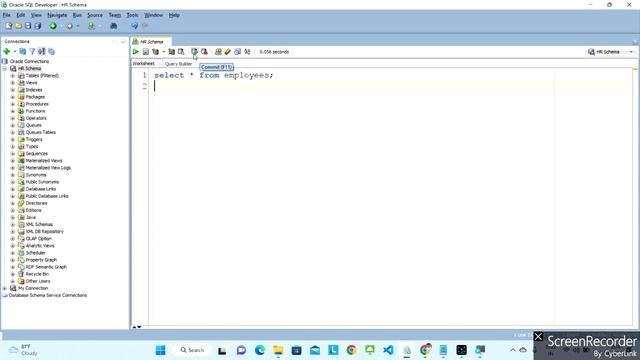Viewport: 640px width, 360px height.
Task: Click the green New Connection plus icon
Action: click(7, 51)
